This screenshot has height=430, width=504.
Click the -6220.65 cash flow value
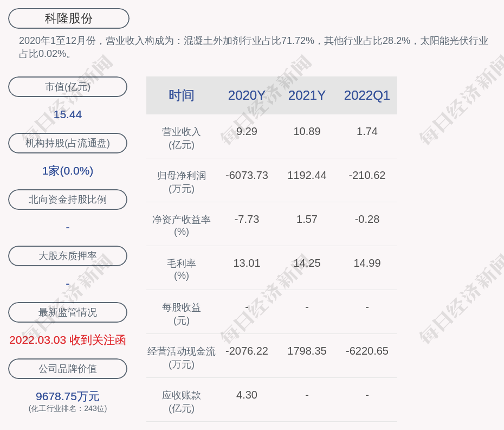367,351
